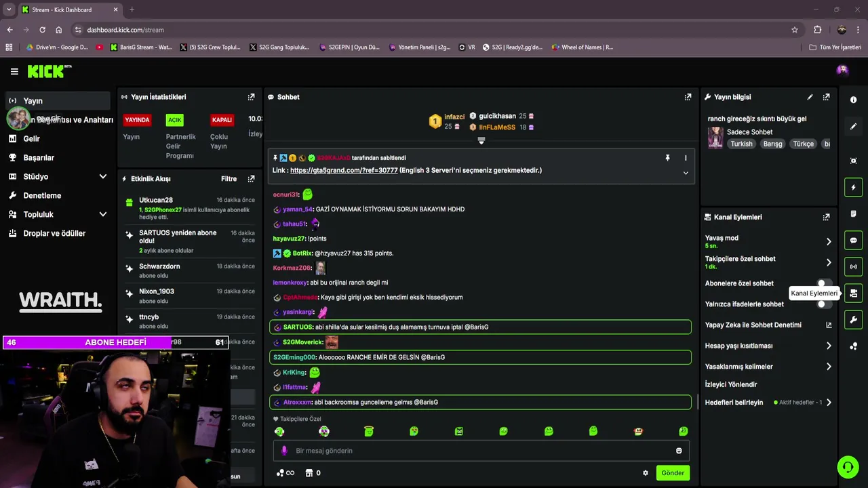Open three-dot menu on pinned message
This screenshot has width=868, height=488.
[x=686, y=158]
